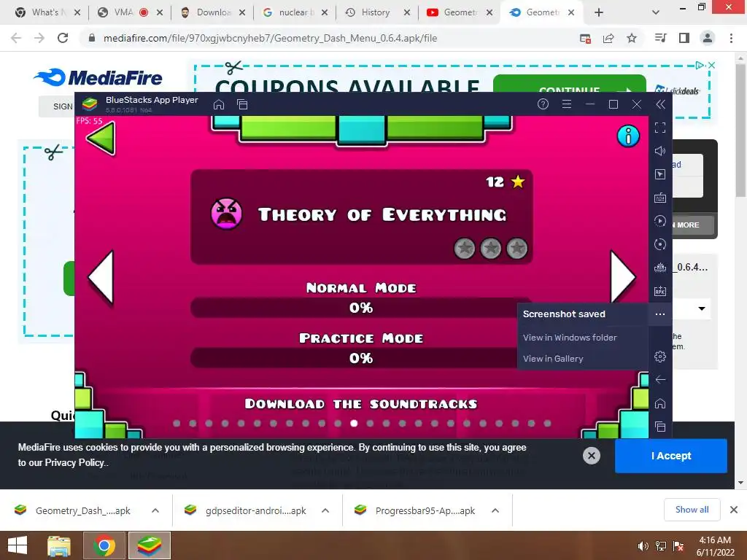Go to the next level with the right arrow

(x=623, y=277)
